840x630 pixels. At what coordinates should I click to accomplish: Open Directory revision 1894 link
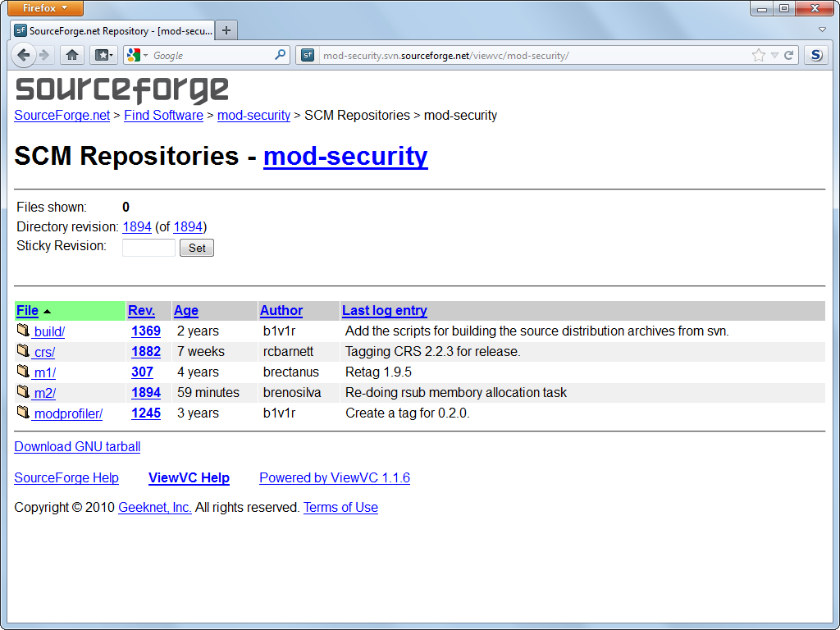coord(137,226)
